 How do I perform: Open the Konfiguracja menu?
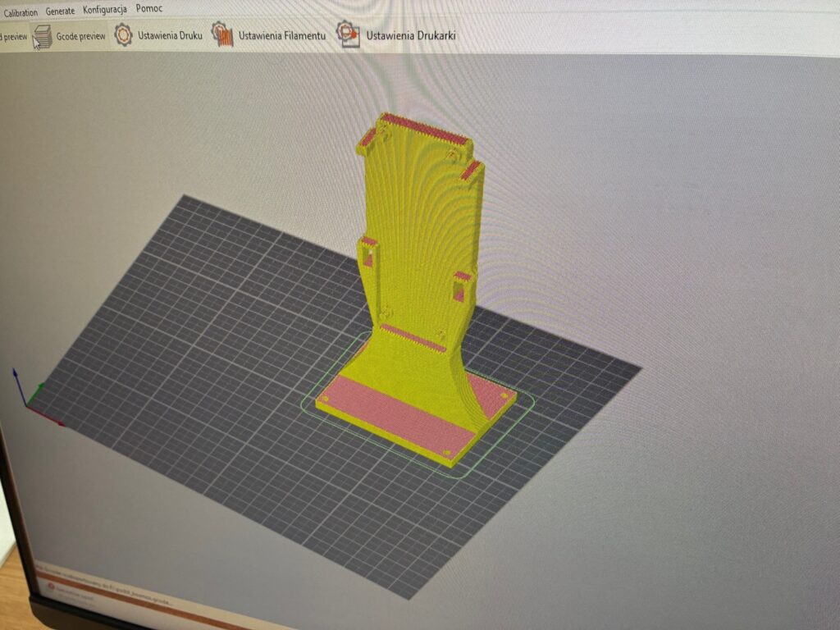tap(105, 10)
